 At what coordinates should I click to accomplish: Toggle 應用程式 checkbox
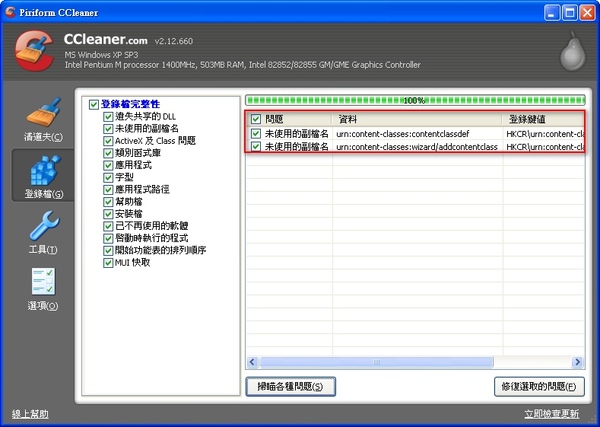pos(108,165)
